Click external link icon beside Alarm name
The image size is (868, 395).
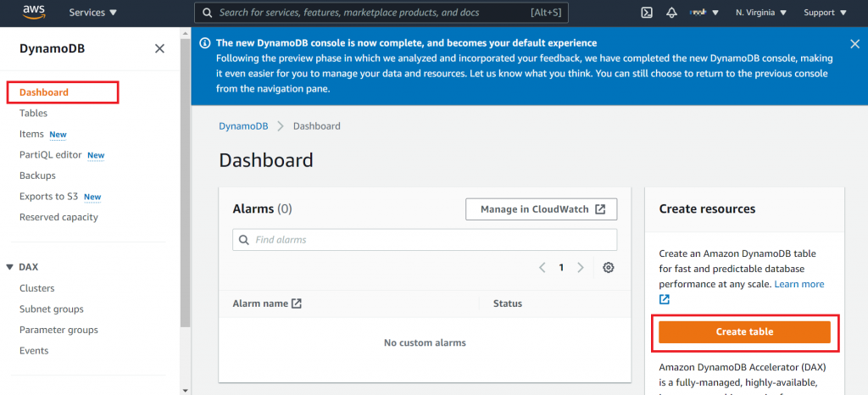[x=297, y=303]
